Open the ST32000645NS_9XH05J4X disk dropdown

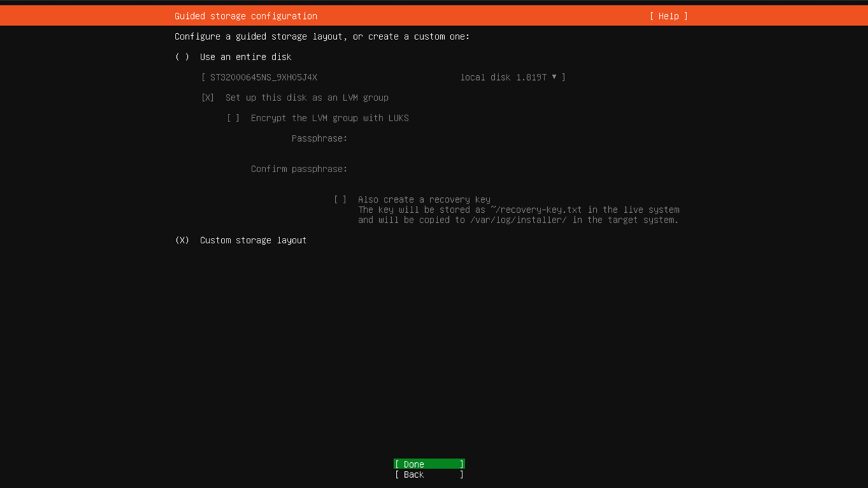point(264,77)
